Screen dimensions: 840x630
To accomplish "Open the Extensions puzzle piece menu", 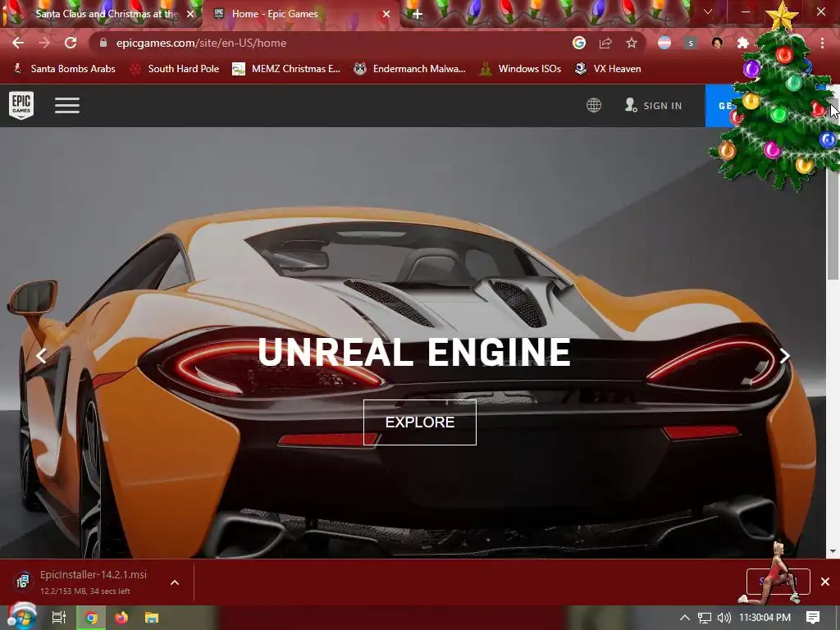I will pos(743,43).
